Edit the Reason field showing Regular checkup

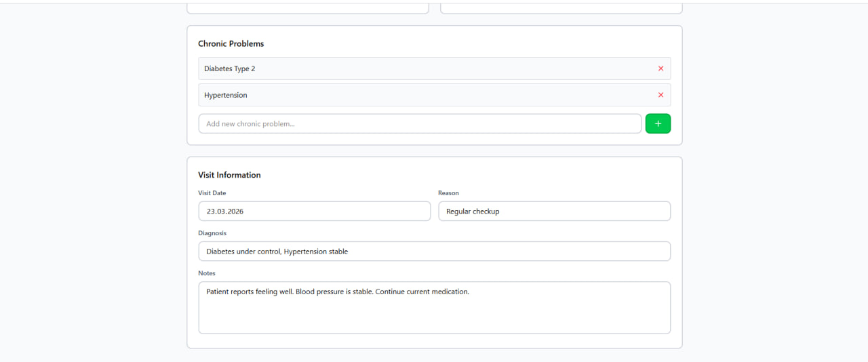pos(554,211)
